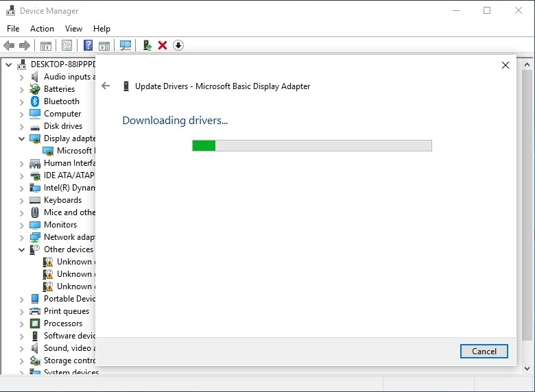Viewport: 535px width, 392px height.
Task: Expand the Audio inputs category
Action: [21, 77]
